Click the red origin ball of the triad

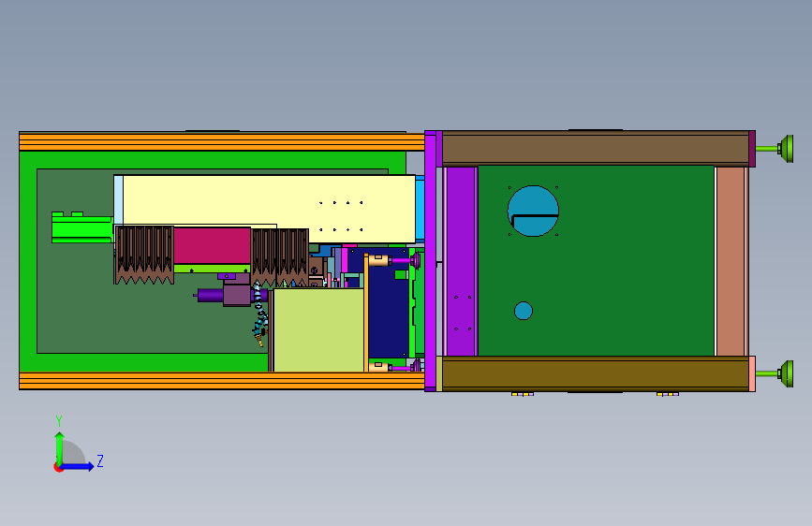point(57,467)
